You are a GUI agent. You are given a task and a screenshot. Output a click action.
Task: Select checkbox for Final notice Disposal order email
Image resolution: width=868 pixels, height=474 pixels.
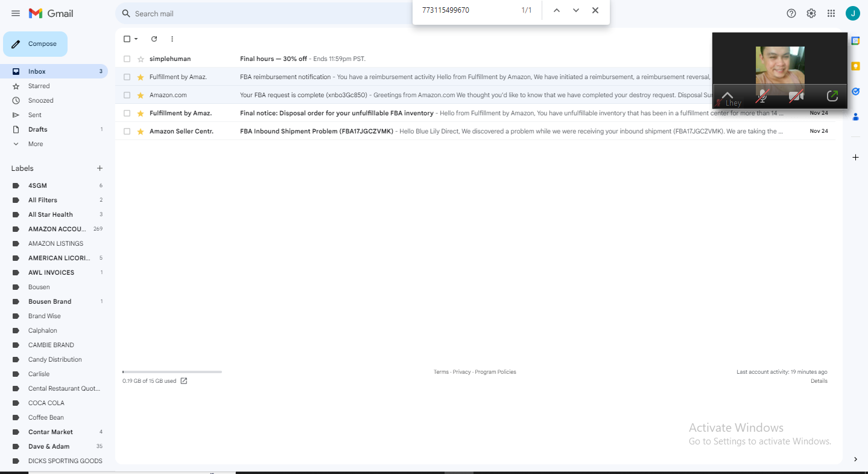point(127,113)
